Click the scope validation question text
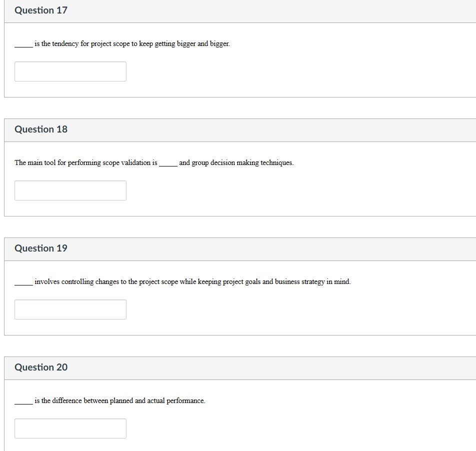 pyautogui.click(x=153, y=162)
